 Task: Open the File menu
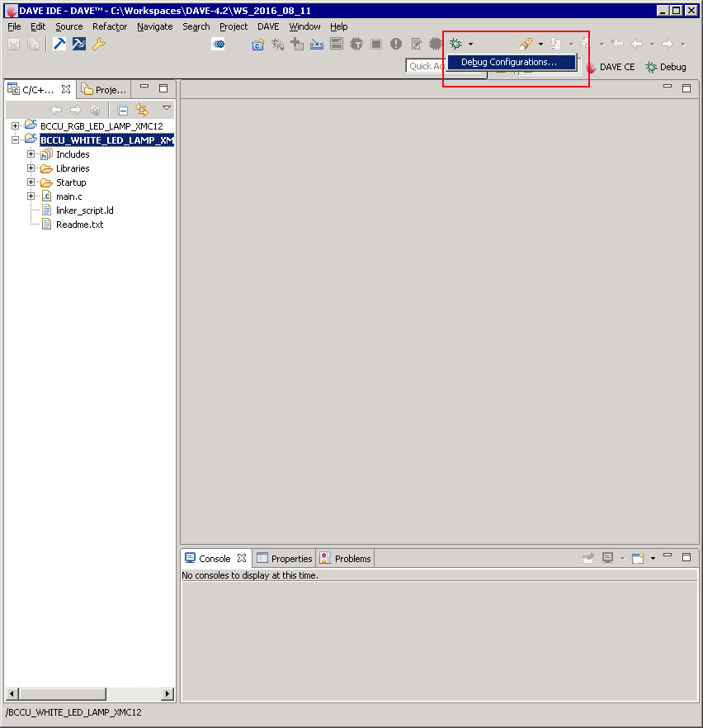point(14,26)
